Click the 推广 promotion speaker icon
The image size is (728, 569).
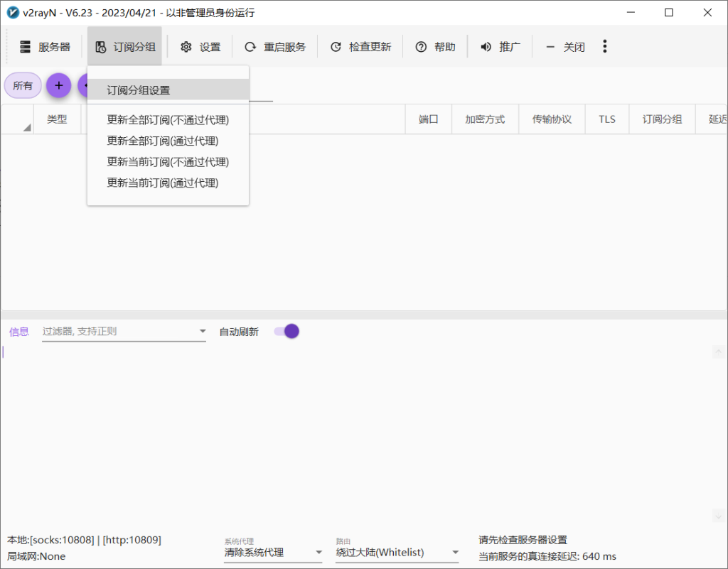485,46
